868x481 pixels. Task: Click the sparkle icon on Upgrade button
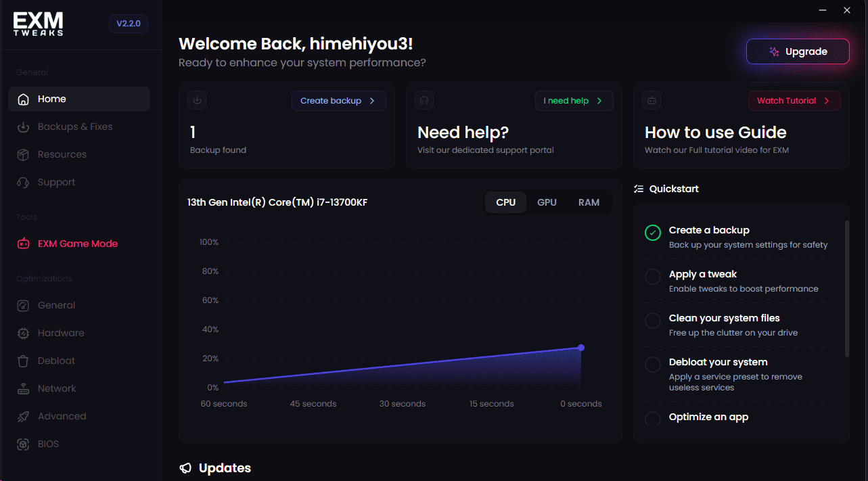[774, 51]
